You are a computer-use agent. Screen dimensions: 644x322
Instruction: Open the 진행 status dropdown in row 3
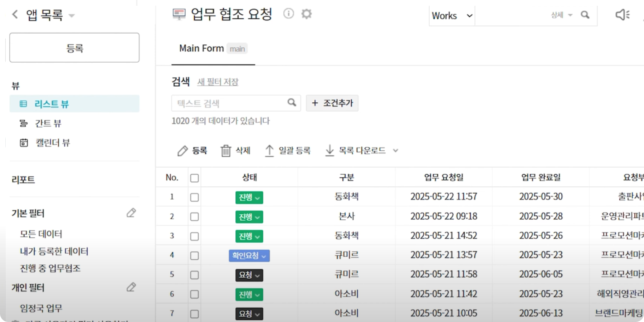(249, 236)
